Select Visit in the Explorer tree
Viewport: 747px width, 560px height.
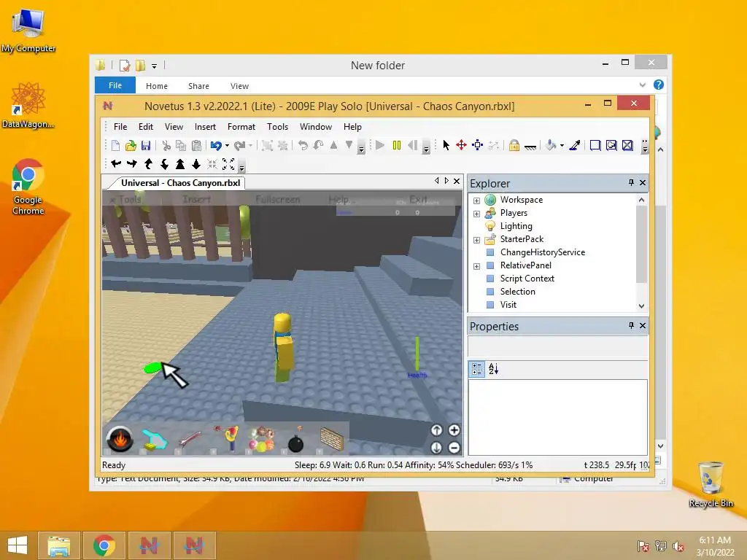(x=508, y=305)
